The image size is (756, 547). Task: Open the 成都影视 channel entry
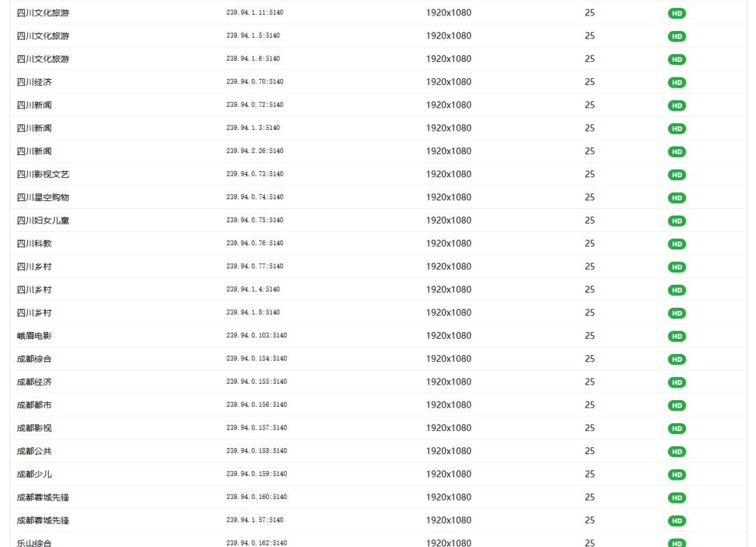tap(34, 428)
